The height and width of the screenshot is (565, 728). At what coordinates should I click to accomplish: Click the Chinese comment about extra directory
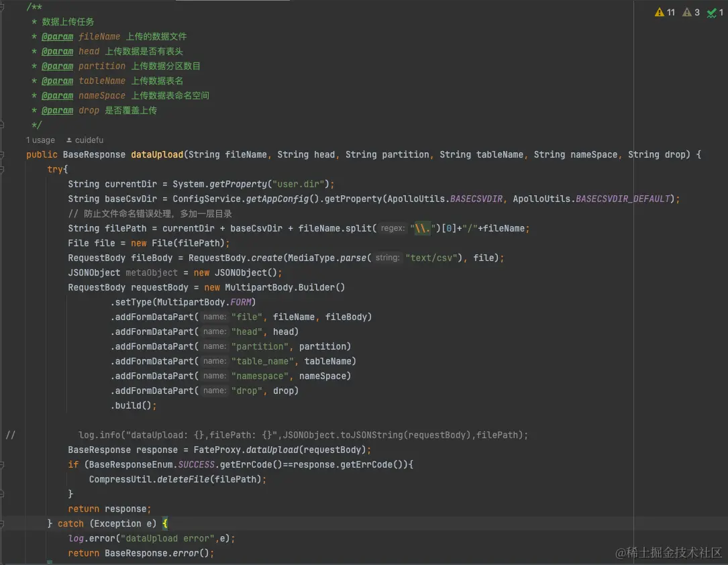[x=150, y=214]
